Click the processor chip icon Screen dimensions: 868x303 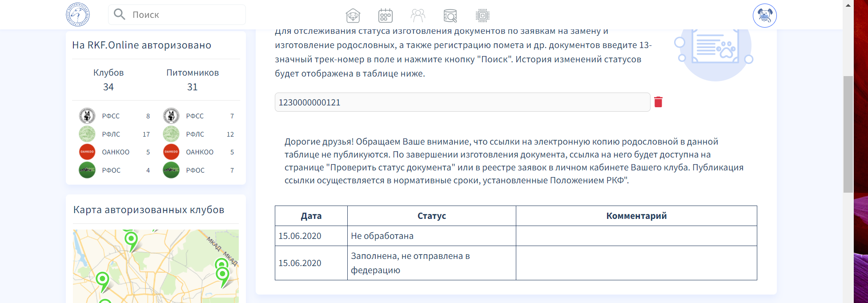pos(482,16)
